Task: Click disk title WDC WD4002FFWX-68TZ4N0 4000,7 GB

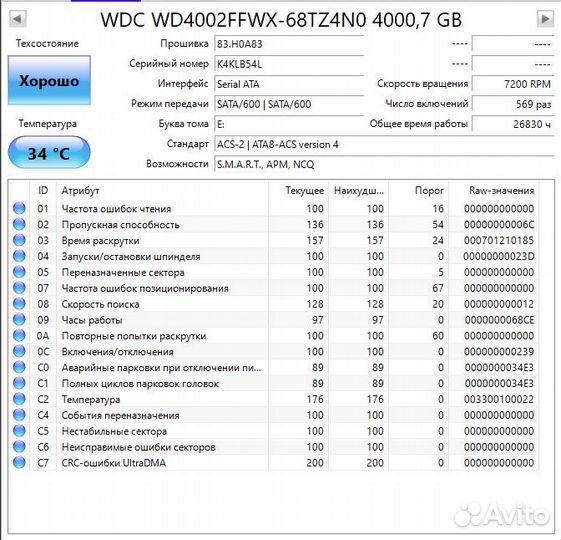Action: coord(281,20)
